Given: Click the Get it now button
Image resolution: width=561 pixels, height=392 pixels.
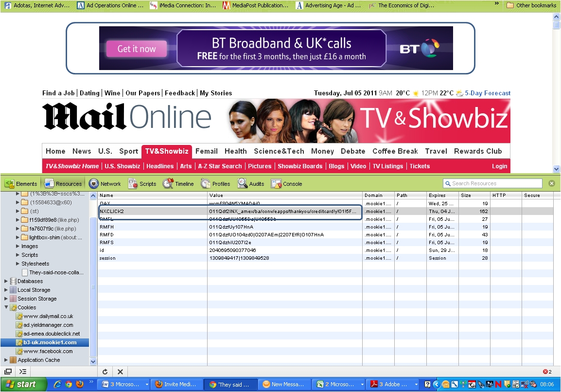Looking at the screenshot, I should [137, 49].
